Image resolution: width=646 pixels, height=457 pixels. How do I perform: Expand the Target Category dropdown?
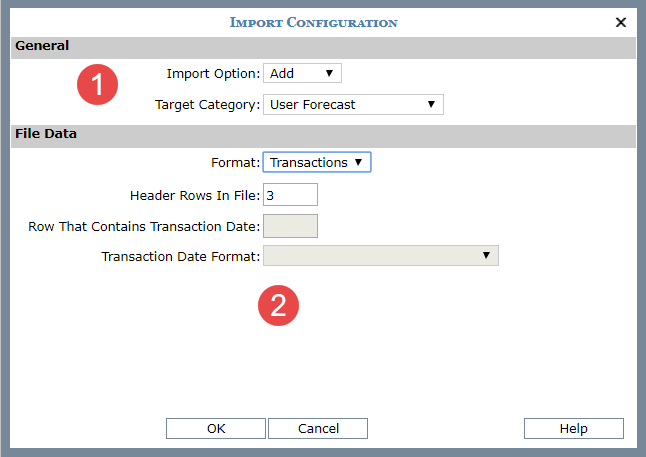tap(352, 104)
